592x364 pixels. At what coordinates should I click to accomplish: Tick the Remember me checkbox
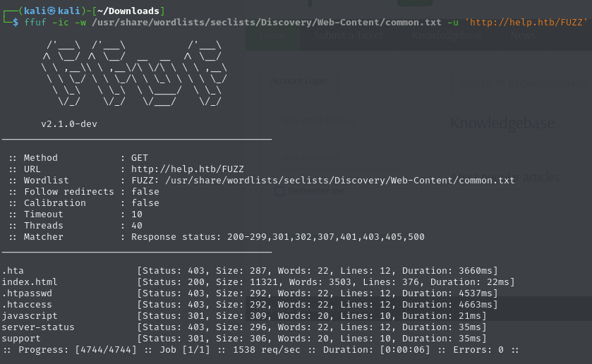pyautogui.click(x=279, y=191)
